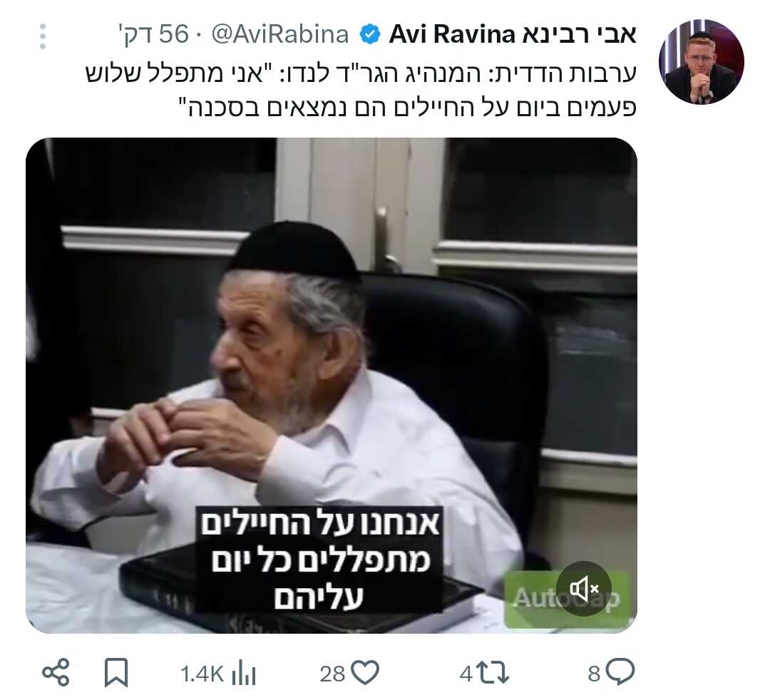Visit the @AviRabina handle link

tap(280, 34)
